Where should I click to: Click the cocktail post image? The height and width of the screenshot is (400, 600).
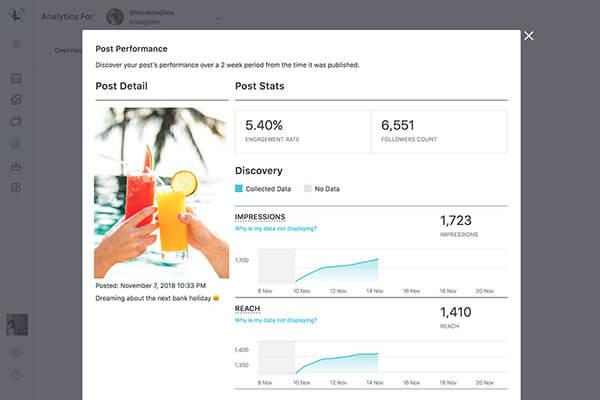tap(161, 193)
